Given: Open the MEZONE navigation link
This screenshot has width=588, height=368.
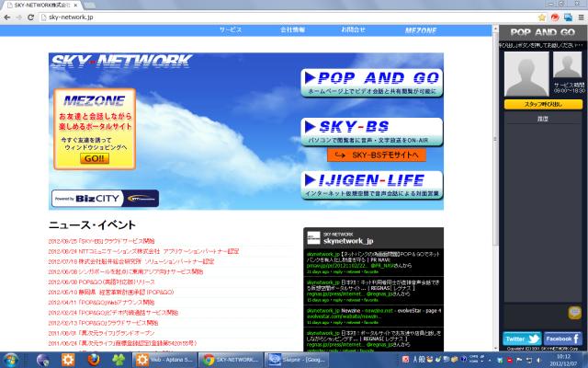Looking at the screenshot, I should [x=421, y=30].
